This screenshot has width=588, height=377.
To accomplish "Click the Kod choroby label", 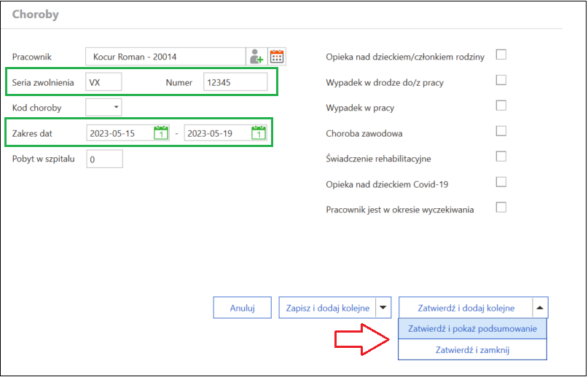I will pos(36,108).
